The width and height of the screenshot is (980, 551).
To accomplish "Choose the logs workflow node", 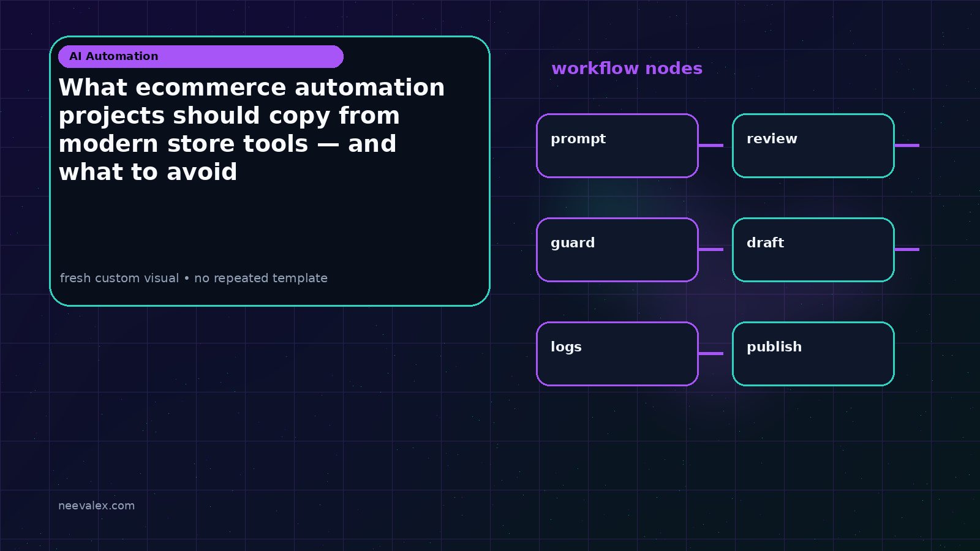I will 617,354.
